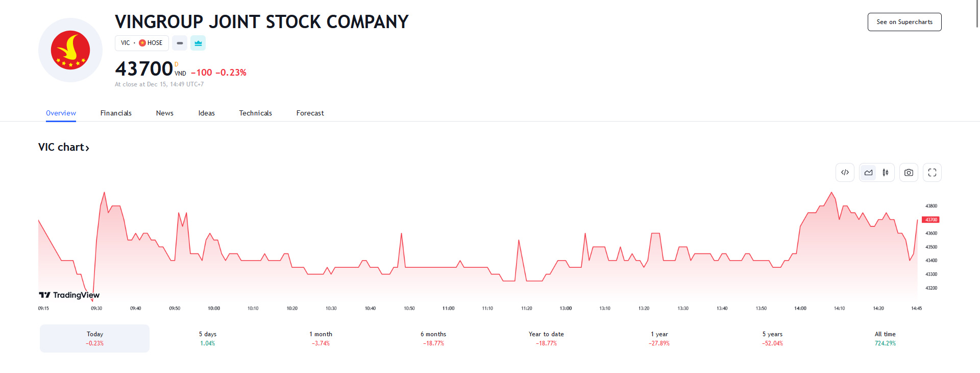The height and width of the screenshot is (373, 980).
Task: Click the TradingView logo on chart
Action: coord(69,295)
